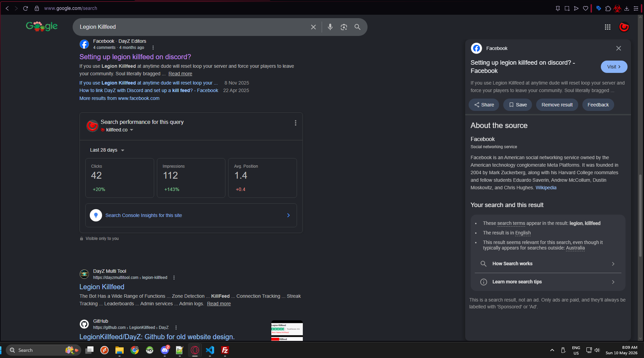Open FileZilla from the taskbar
644x358 pixels.
[x=225, y=350]
